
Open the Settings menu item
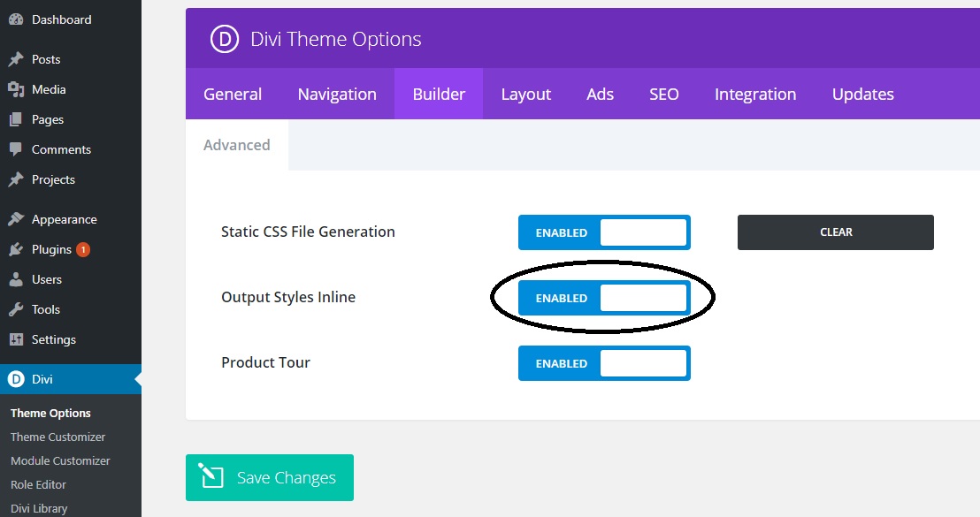tap(53, 339)
